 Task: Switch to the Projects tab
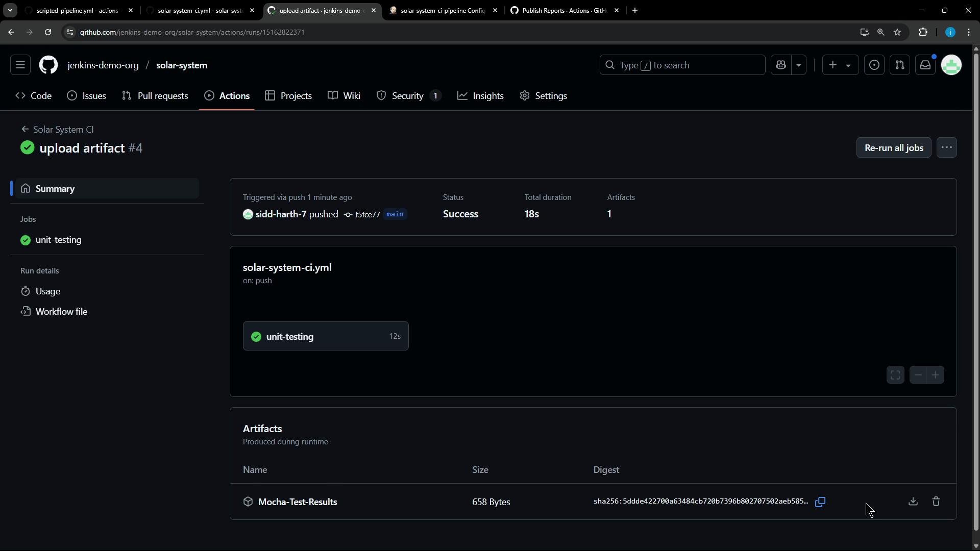point(289,96)
